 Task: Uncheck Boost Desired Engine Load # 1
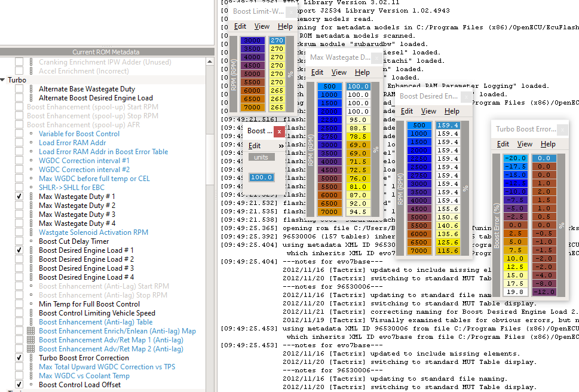tap(19, 250)
